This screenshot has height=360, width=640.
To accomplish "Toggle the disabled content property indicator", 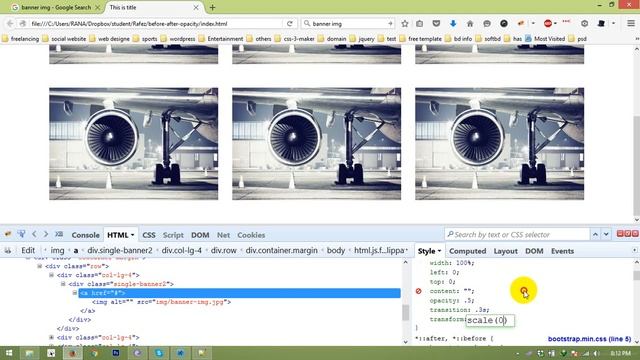I will (418, 291).
